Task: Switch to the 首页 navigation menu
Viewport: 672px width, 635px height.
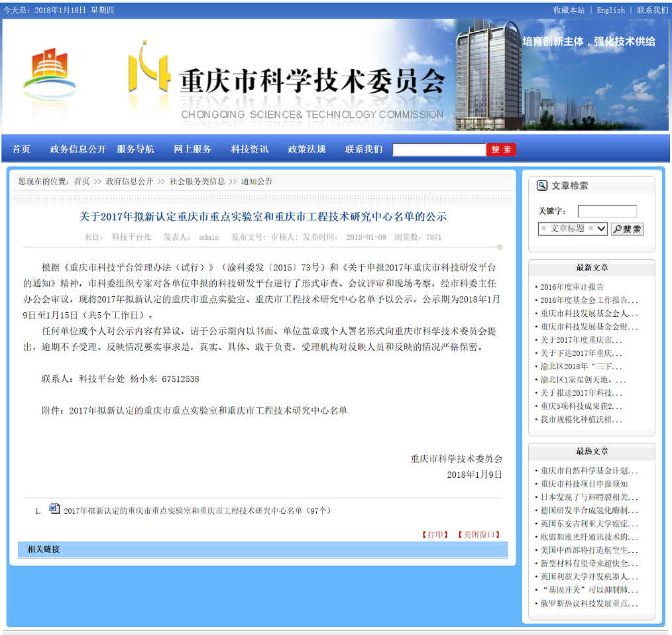Action: [x=21, y=149]
